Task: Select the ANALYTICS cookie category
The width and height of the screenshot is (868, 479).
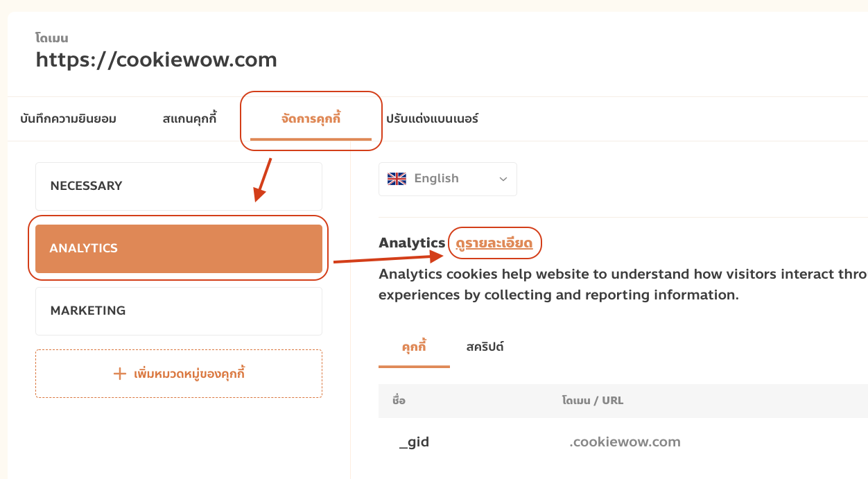Action: 179,248
